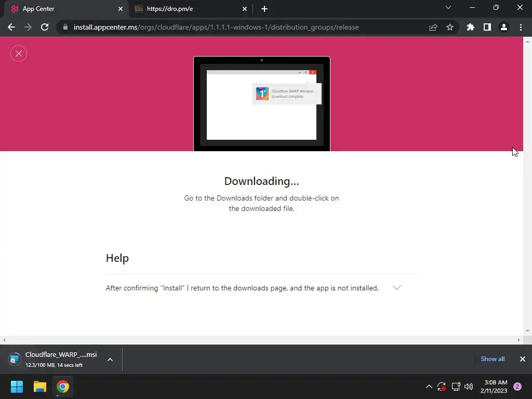Click the Chrome taskbar icon

[63, 387]
